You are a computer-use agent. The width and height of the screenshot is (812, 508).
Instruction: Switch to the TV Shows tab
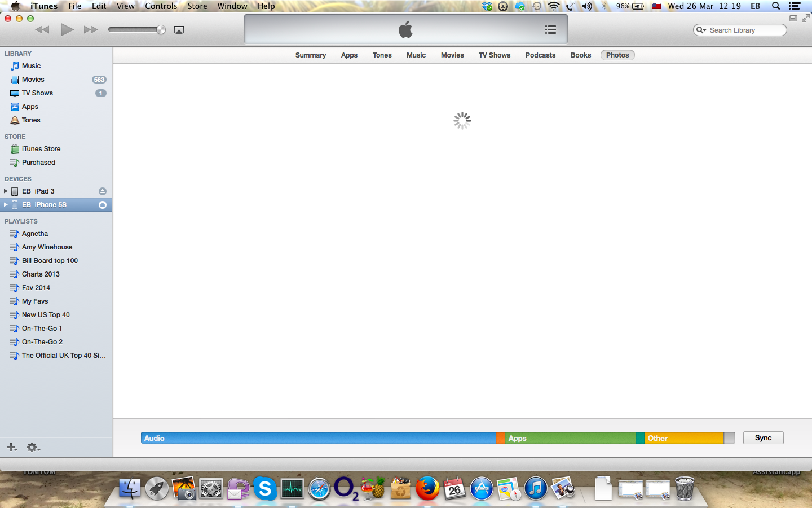point(495,55)
